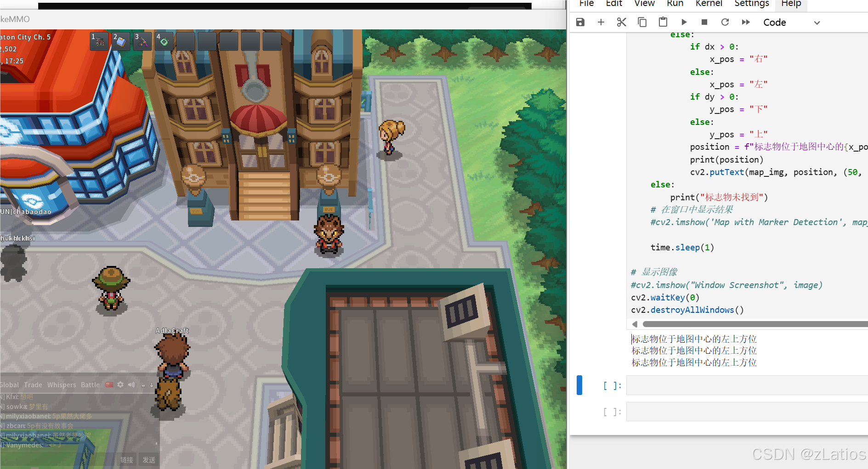The height and width of the screenshot is (469, 868).
Task: Click the code cell horizontal scrollbar
Action: [755, 324]
